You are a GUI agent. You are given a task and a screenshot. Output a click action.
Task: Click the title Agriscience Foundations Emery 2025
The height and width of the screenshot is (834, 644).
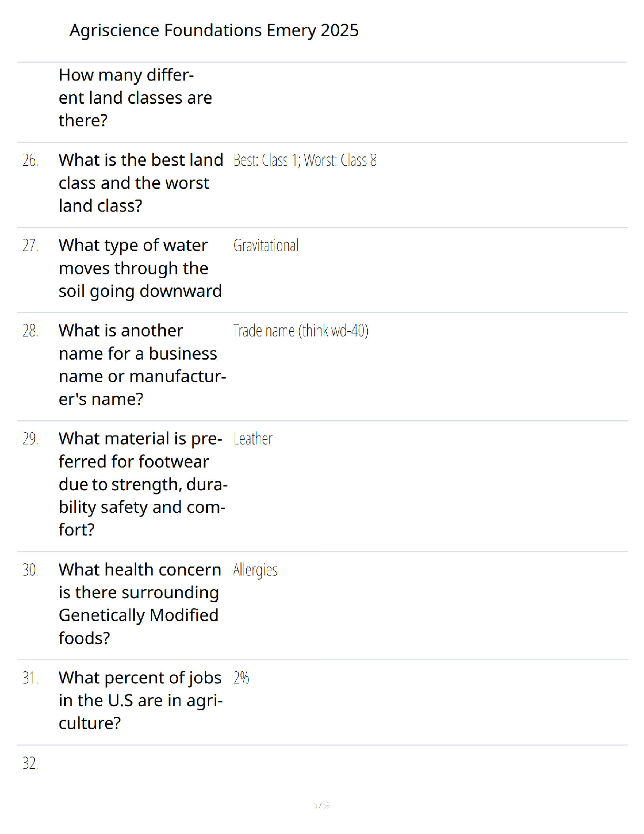click(214, 31)
